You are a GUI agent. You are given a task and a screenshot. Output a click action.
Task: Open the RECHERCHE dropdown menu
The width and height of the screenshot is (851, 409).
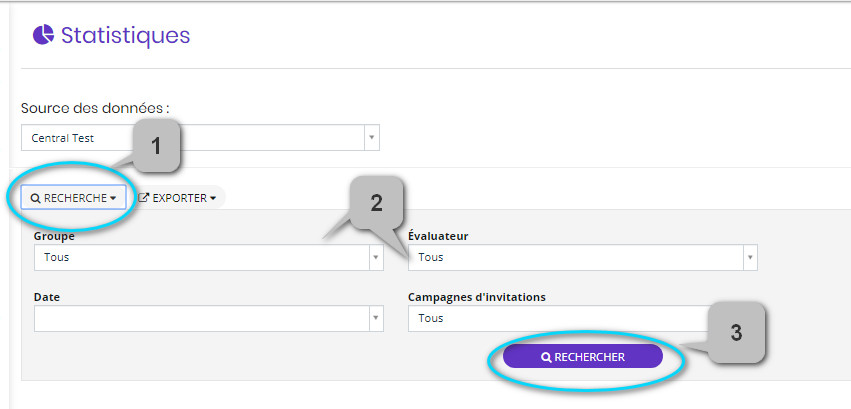click(x=73, y=198)
